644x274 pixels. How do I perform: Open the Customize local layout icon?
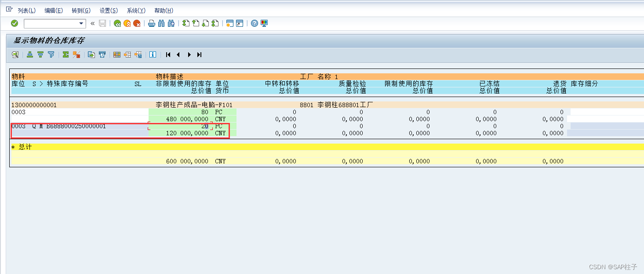pos(264,23)
